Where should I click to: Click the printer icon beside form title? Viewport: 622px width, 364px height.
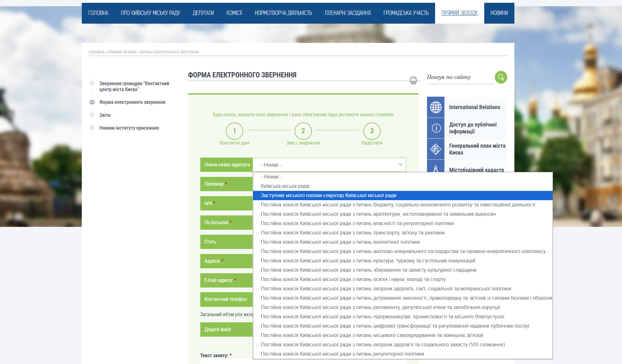coord(413,80)
